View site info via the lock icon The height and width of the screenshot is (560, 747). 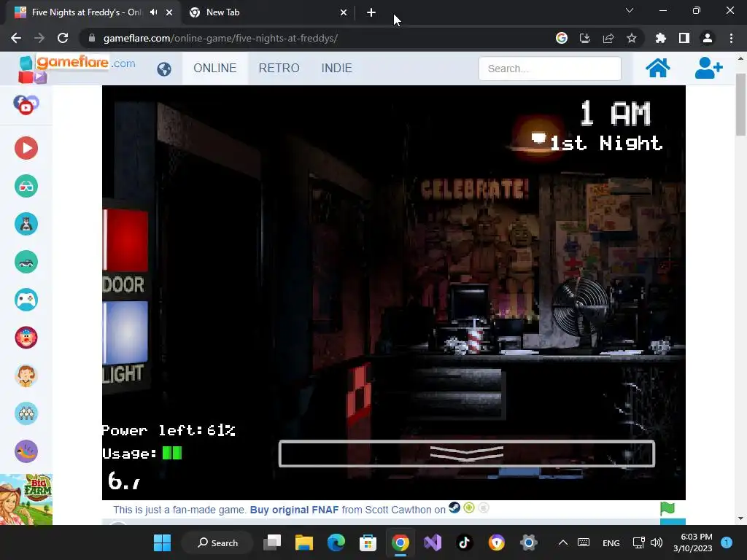[x=92, y=38]
